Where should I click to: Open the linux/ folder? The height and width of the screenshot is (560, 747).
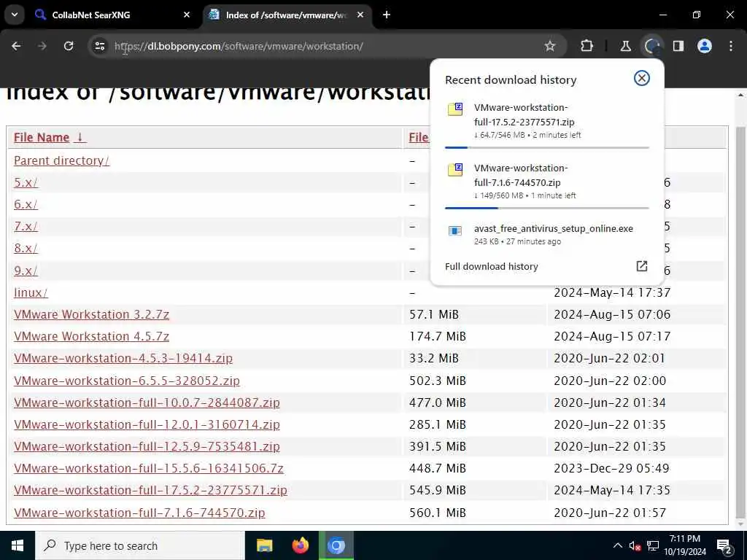31,292
